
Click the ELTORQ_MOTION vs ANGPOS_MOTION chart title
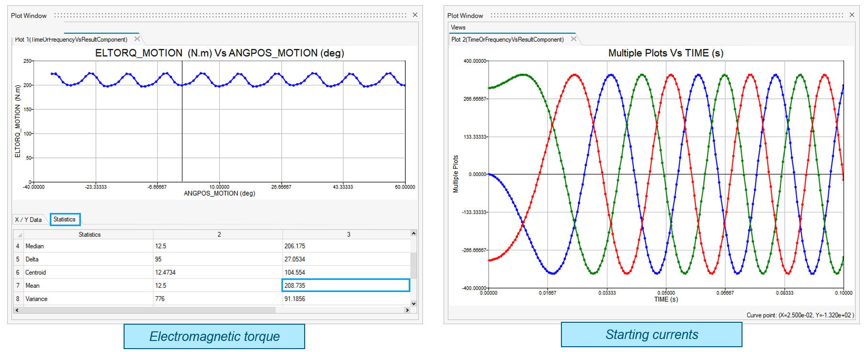pos(220,53)
